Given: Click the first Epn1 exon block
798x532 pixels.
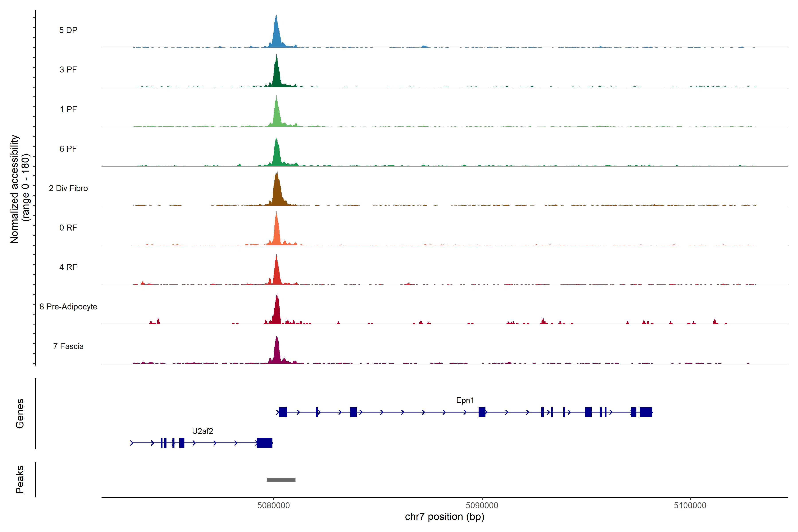Looking at the screenshot, I should pos(283,412).
